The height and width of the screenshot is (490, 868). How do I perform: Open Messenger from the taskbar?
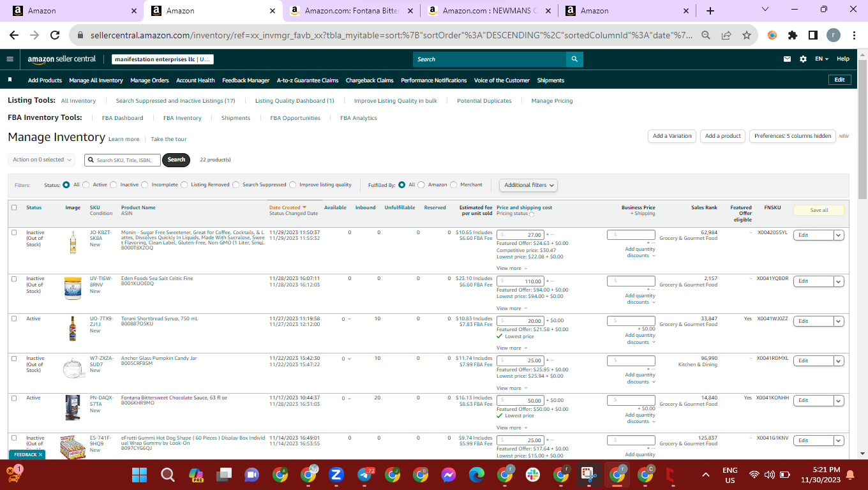(449, 475)
